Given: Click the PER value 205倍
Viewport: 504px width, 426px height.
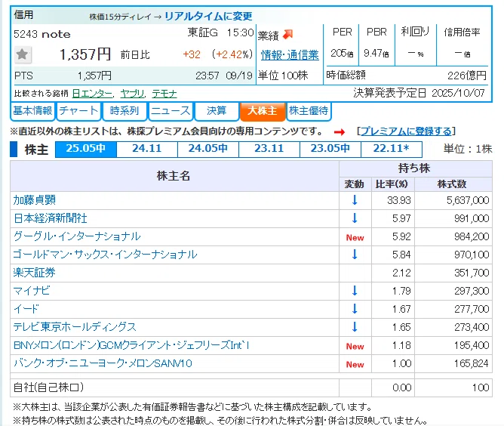Looking at the screenshot, I should 342,53.
